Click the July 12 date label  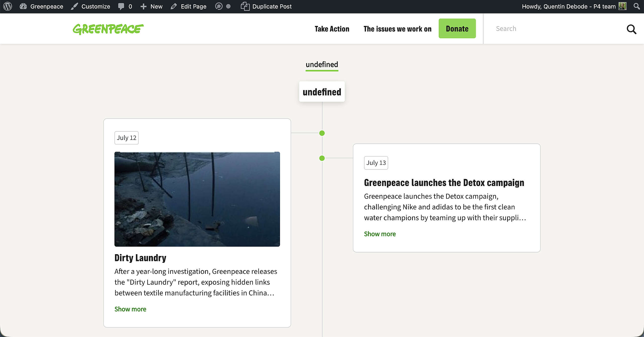click(x=127, y=138)
